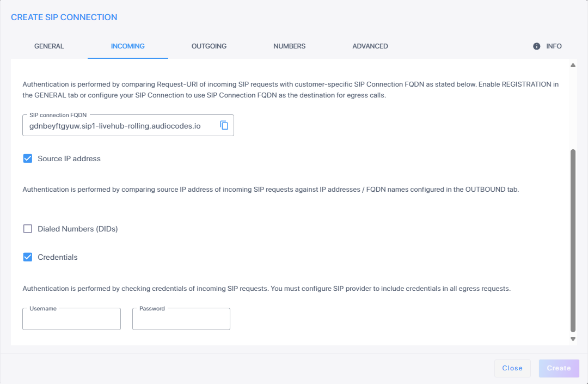Focus the Password input field

[x=181, y=319]
